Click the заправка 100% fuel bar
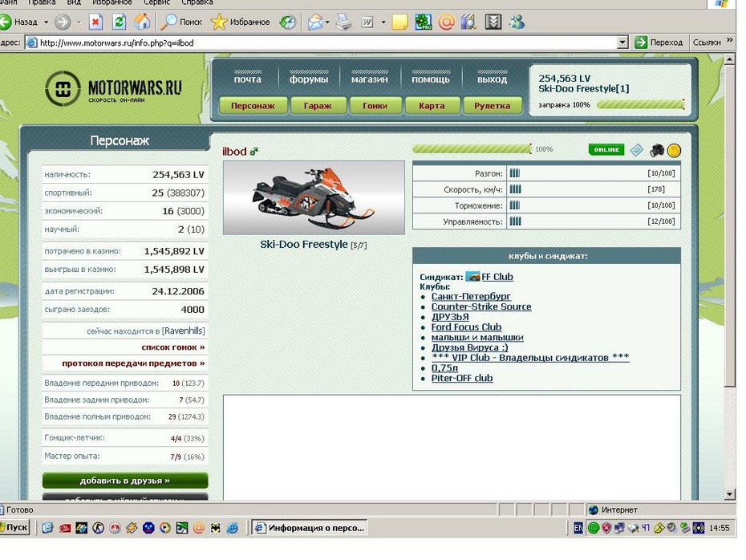The width and height of the screenshot is (746, 560). point(640,104)
